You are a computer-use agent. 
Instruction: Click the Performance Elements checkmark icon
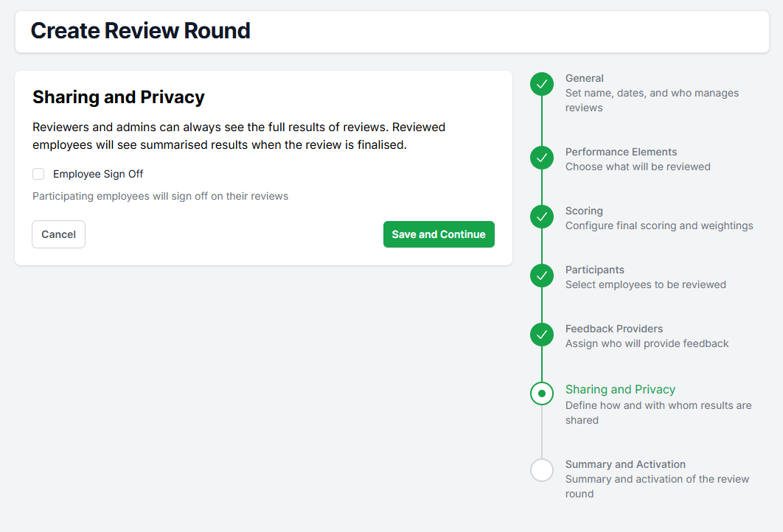[542, 158]
